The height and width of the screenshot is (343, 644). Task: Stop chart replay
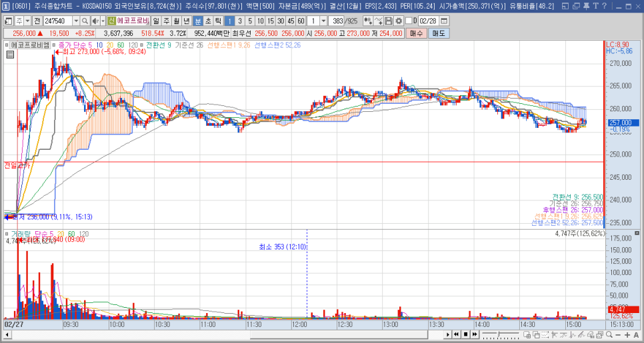pos(466,334)
